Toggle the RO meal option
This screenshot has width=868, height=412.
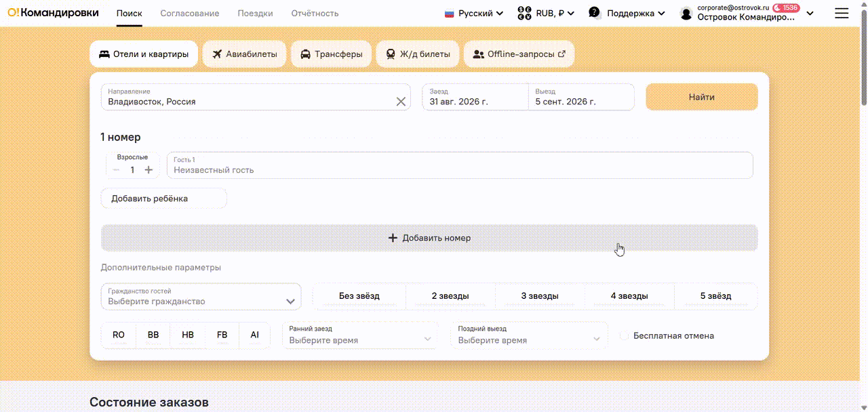click(119, 335)
